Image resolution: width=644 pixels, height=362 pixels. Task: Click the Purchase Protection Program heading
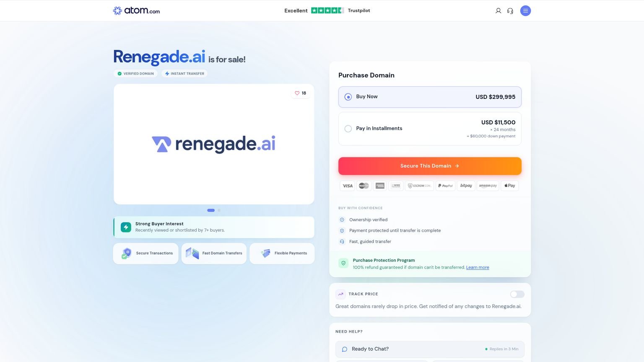tap(384, 260)
